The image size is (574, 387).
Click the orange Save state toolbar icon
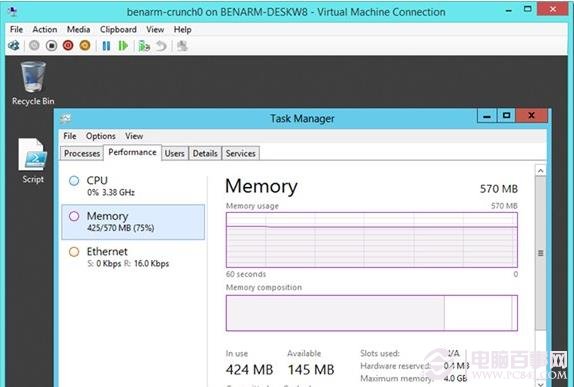(85, 46)
